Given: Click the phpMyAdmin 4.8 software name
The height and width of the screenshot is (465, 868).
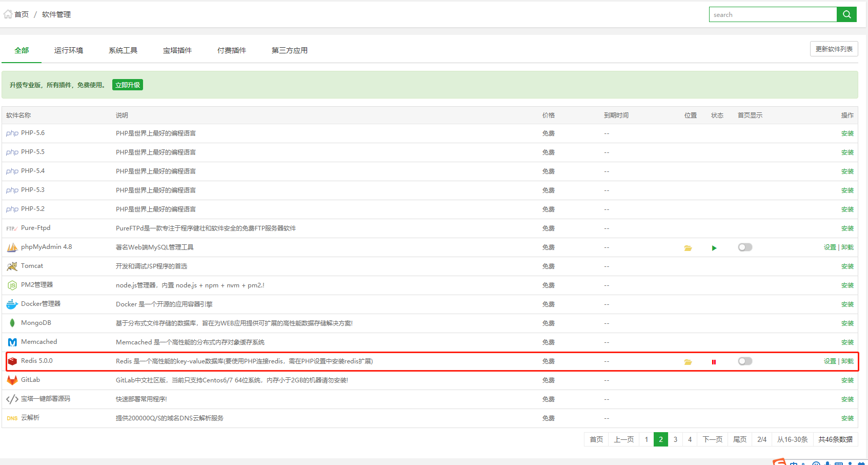Looking at the screenshot, I should click(47, 247).
